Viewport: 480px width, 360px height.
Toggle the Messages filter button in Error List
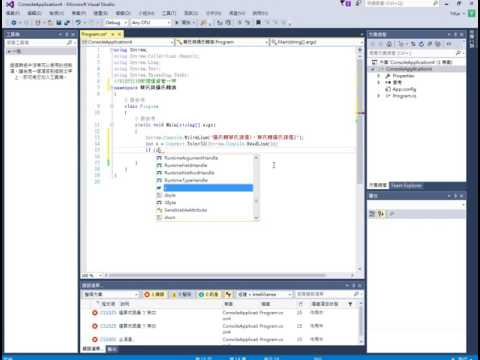coord(209,294)
